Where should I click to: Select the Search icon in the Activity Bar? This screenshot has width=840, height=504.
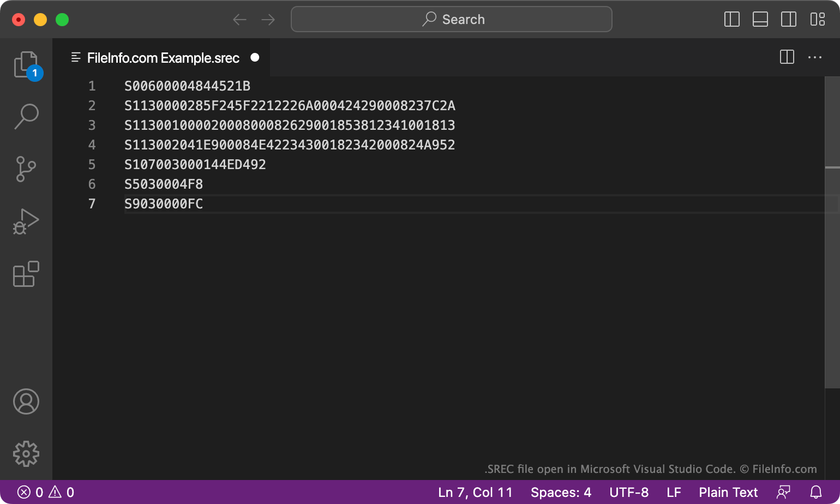coord(26,115)
